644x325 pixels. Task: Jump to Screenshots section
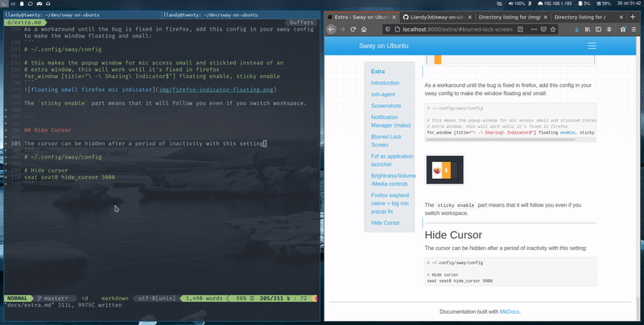[386, 106]
